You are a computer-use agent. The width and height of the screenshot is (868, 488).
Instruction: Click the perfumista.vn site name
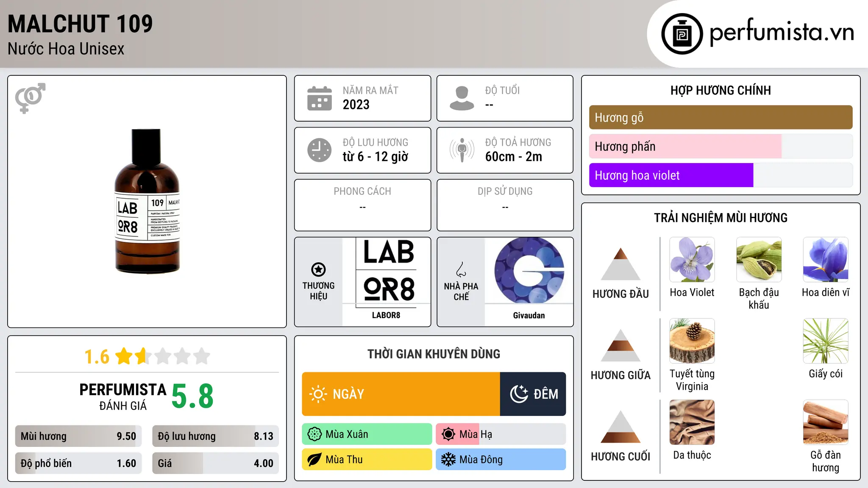(x=782, y=32)
